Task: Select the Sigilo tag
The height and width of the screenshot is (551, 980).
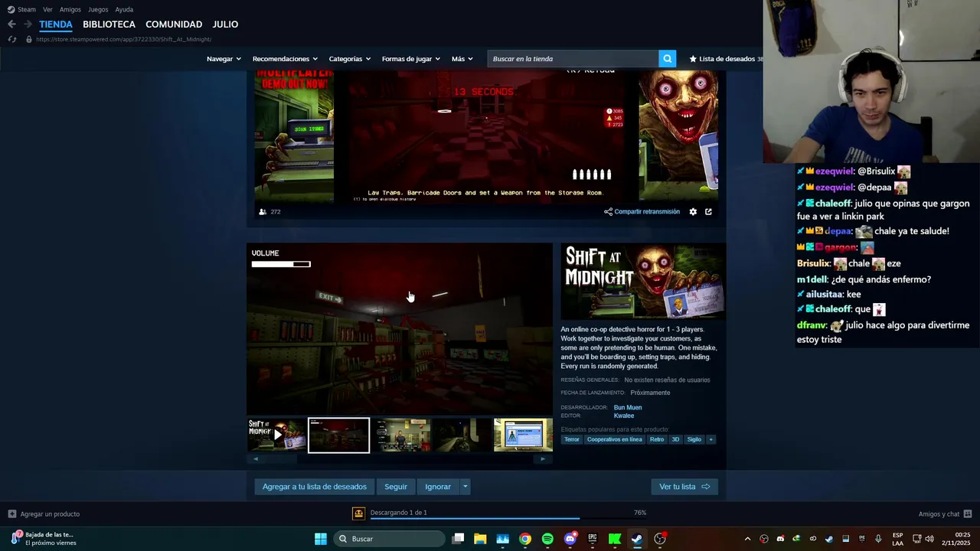Action: [694, 439]
